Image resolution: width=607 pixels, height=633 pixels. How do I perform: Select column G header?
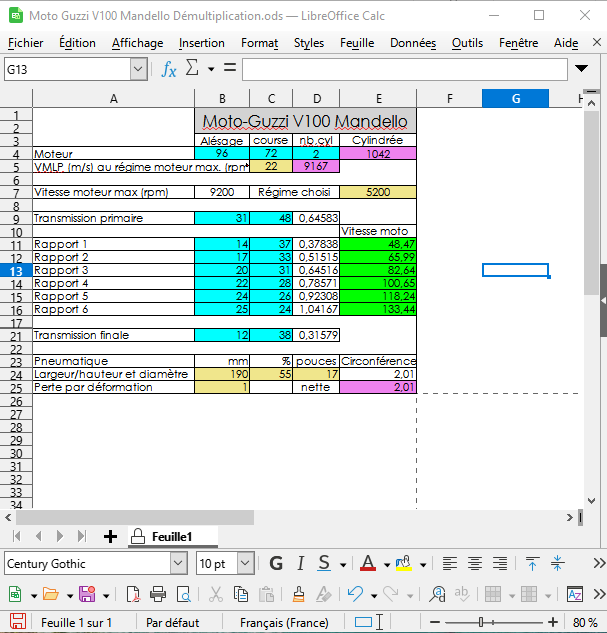515,99
